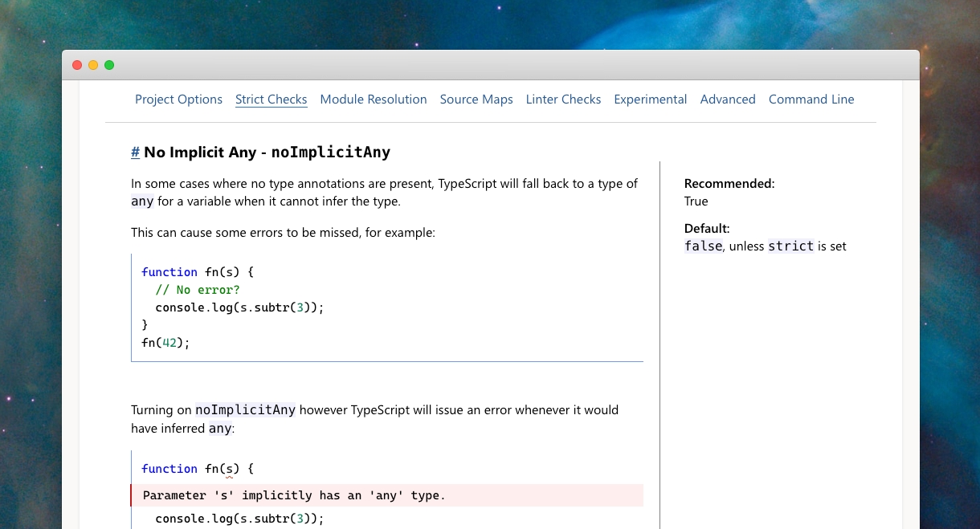
Task: Open the Experimental options link
Action: point(651,100)
